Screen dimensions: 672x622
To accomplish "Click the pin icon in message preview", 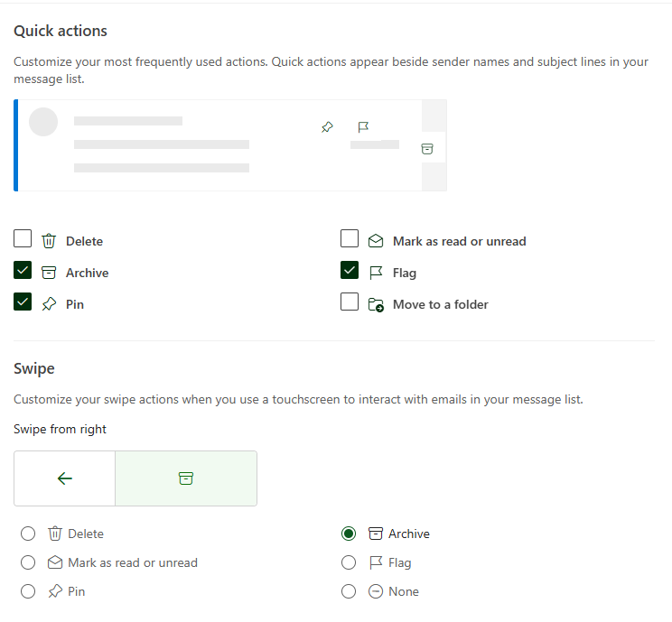I will [327, 127].
